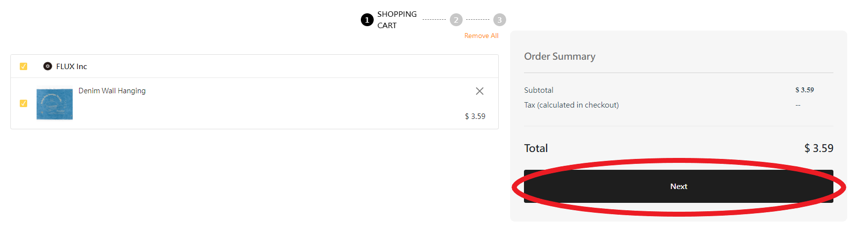This screenshot has height=229, width=868.
Task: Open the Denim Wall Hanging product title
Action: click(112, 91)
